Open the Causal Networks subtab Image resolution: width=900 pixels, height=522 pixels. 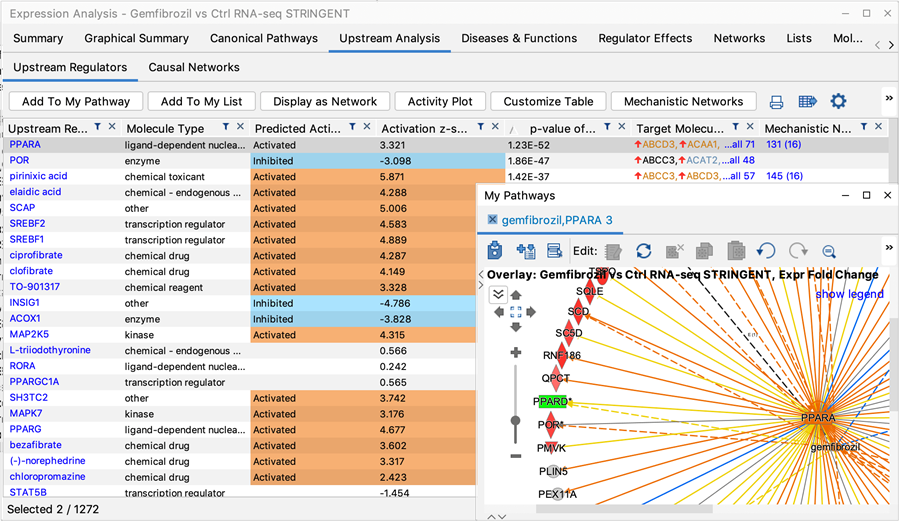point(194,67)
